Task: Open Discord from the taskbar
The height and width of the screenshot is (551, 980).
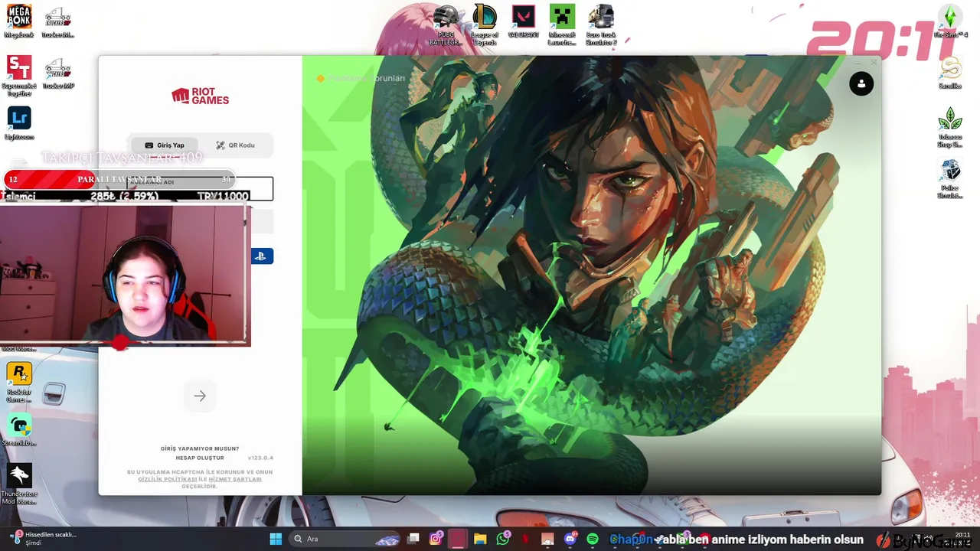Action: 570,539
